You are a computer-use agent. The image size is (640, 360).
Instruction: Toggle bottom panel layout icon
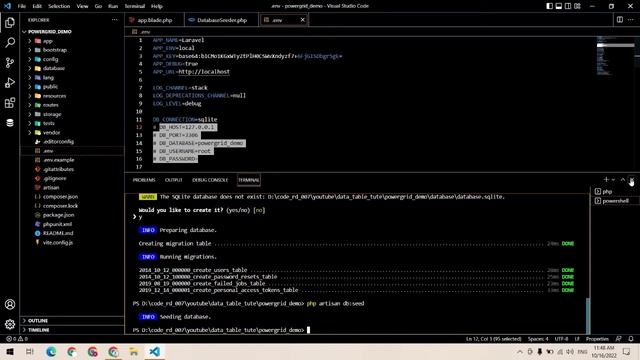[x=559, y=6]
